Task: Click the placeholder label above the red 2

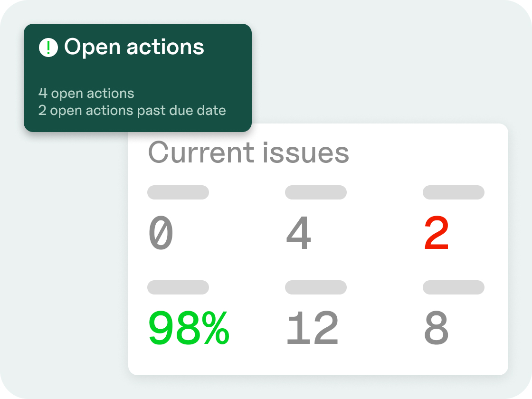Action: pos(454,192)
